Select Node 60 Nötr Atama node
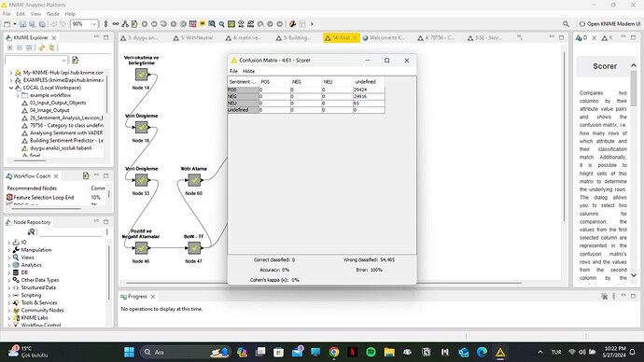This screenshot has width=644, height=362. click(x=194, y=180)
